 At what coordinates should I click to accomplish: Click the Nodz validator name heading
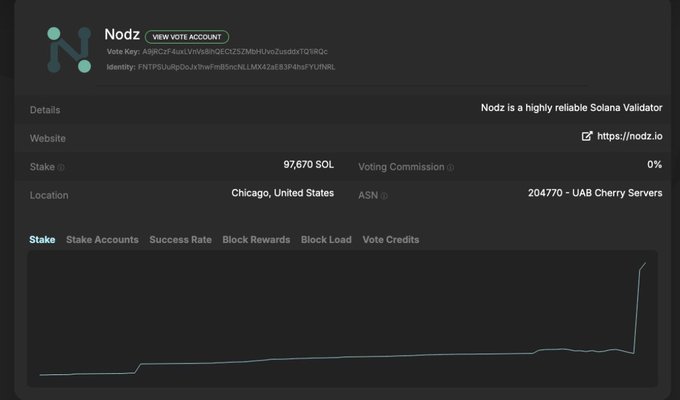coord(122,34)
